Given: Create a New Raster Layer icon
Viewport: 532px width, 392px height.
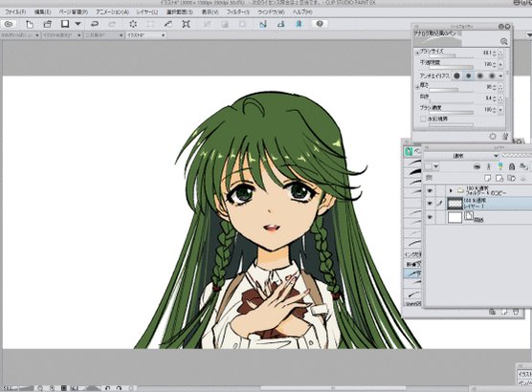Looking at the screenshot, I should (488, 178).
